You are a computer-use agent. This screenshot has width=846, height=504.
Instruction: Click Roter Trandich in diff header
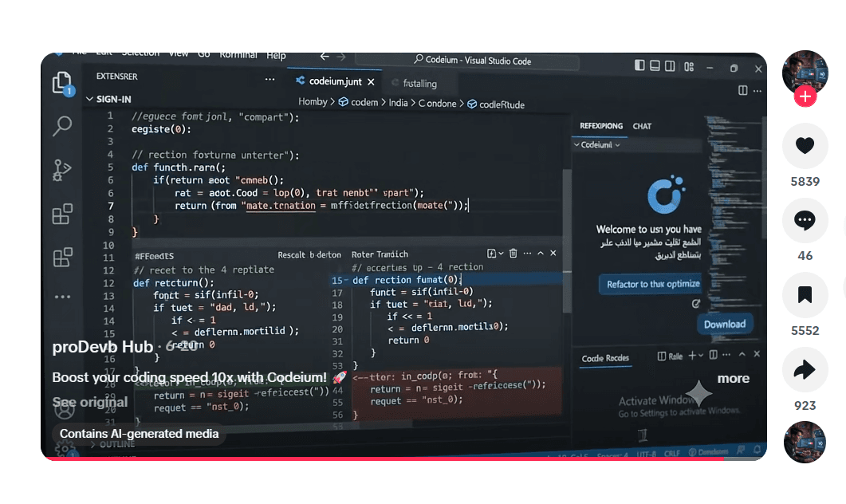click(380, 254)
